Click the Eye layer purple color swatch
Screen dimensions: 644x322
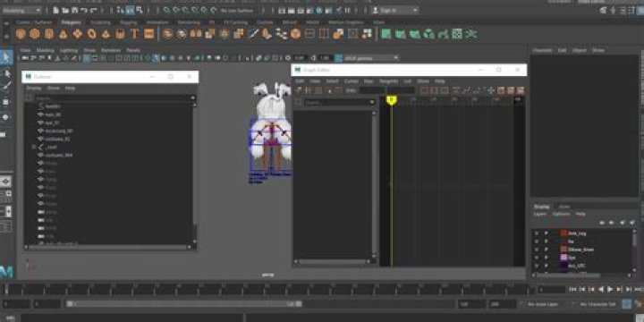(x=563, y=258)
